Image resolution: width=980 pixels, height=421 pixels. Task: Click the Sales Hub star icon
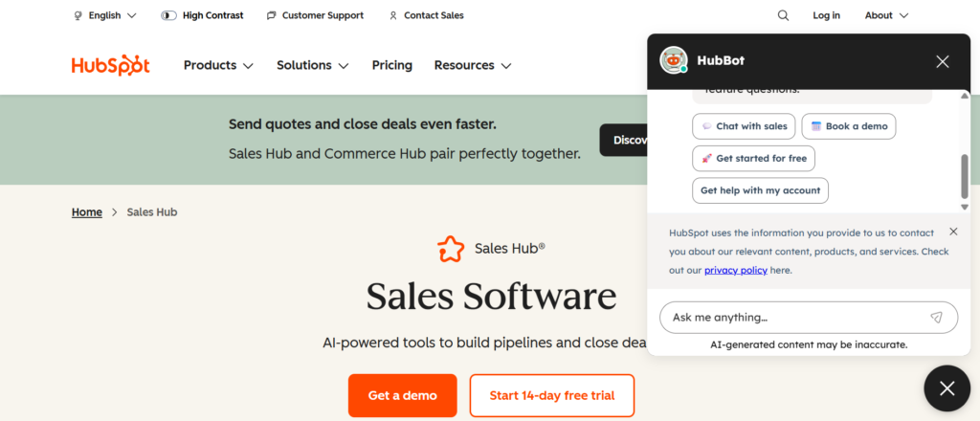point(450,249)
